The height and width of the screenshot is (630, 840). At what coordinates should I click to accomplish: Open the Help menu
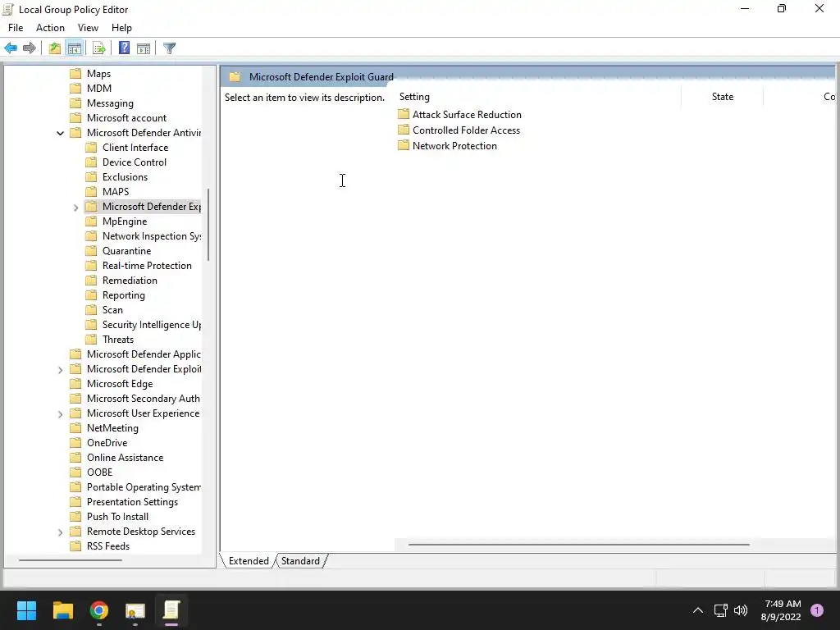[121, 28]
